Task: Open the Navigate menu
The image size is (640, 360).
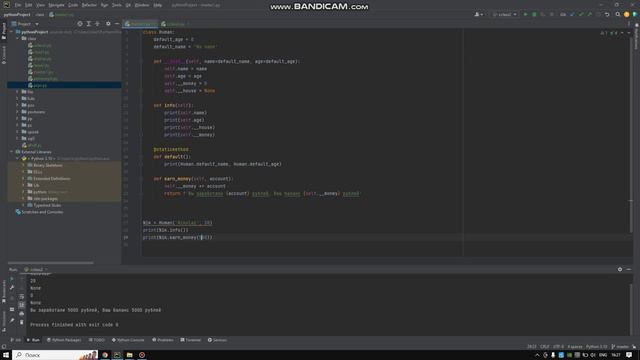Action: coord(56,5)
